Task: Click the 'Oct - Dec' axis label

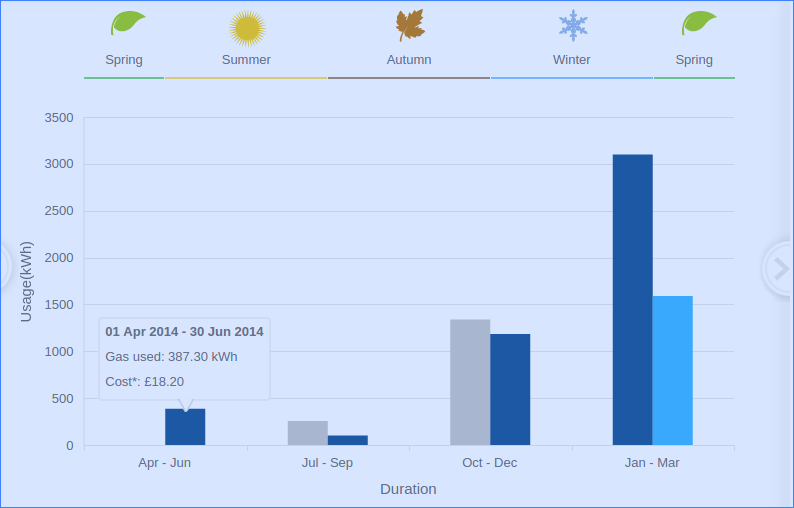Action: [x=490, y=463]
